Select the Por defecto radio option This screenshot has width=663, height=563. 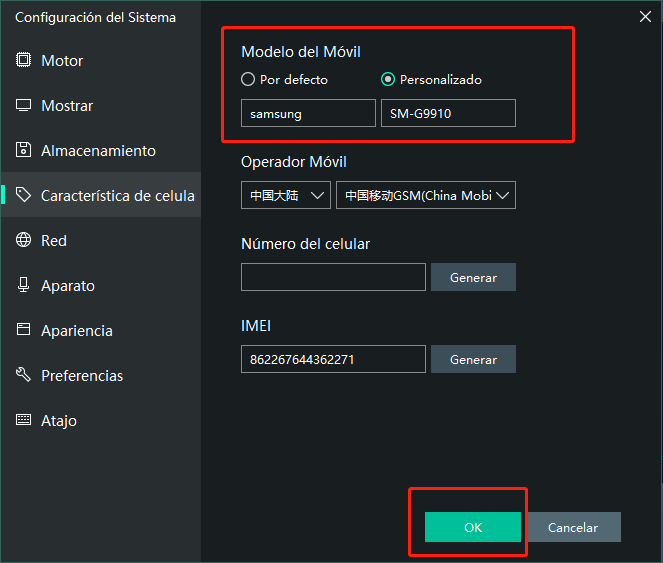tap(248, 79)
